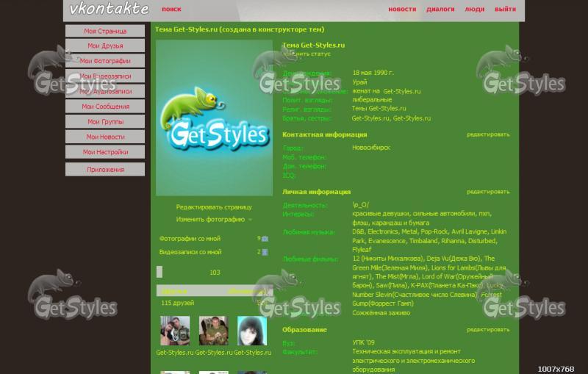Click сильные автомобили interest link

point(444,214)
